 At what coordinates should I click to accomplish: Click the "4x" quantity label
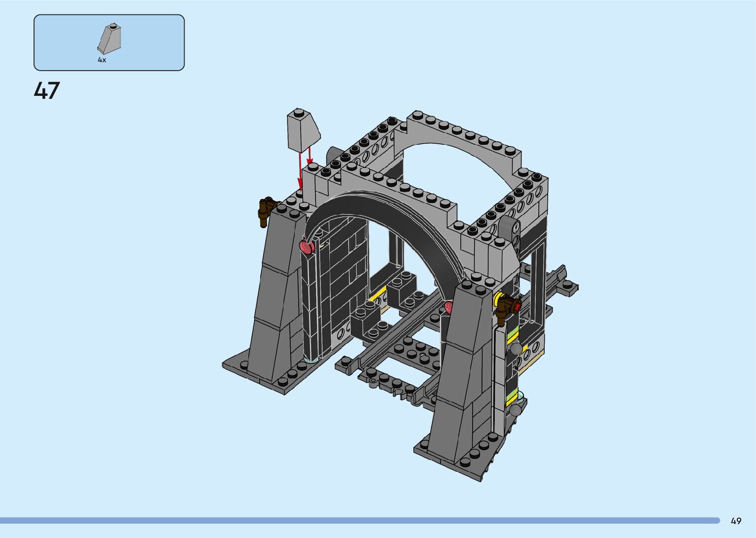[x=102, y=60]
